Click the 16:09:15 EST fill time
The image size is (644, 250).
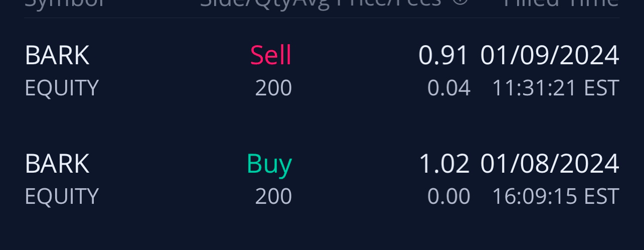tap(556, 196)
